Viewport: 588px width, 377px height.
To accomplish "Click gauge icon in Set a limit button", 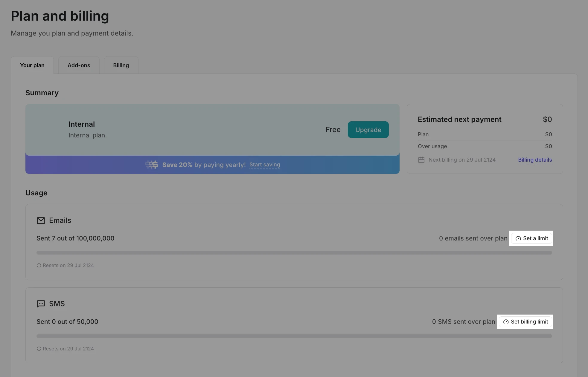I will click(518, 238).
